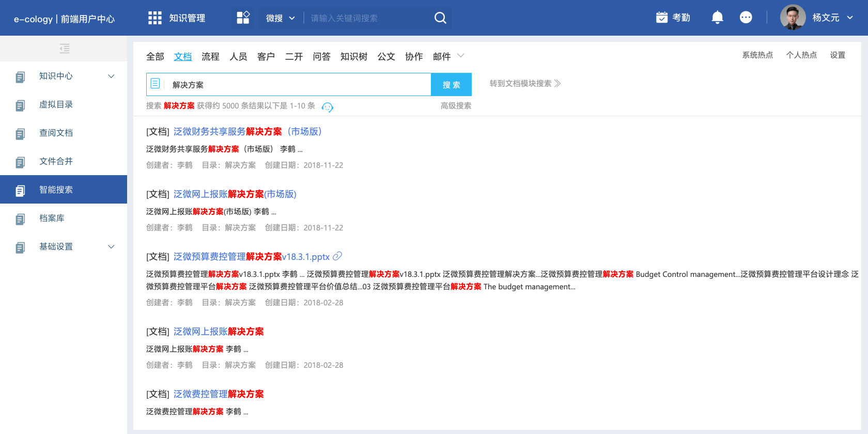Select the 文档 tab

(x=183, y=56)
